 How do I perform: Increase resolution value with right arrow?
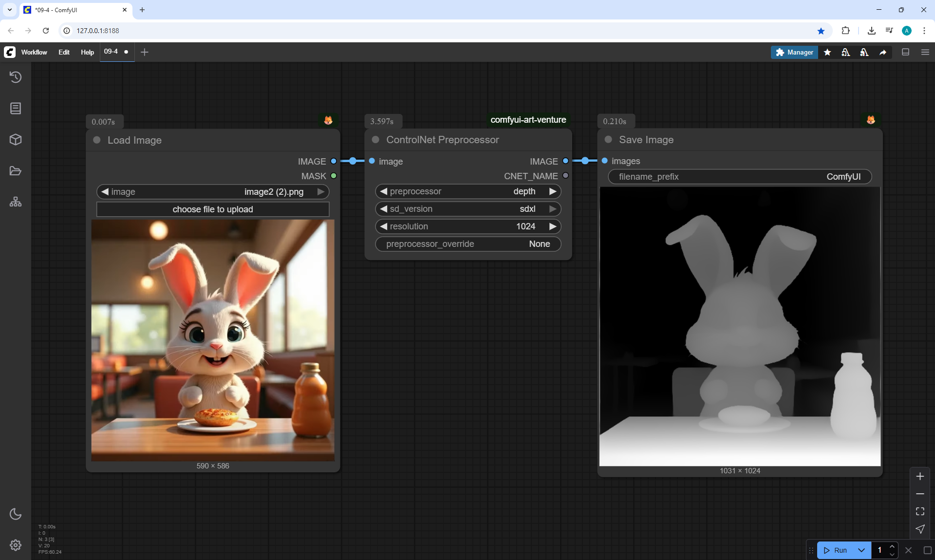[553, 226]
